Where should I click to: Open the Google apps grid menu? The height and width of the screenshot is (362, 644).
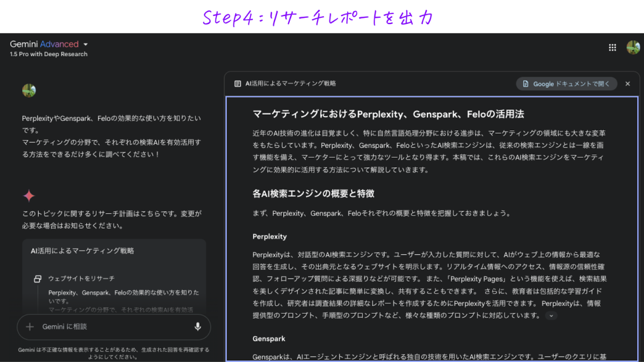[x=612, y=48]
